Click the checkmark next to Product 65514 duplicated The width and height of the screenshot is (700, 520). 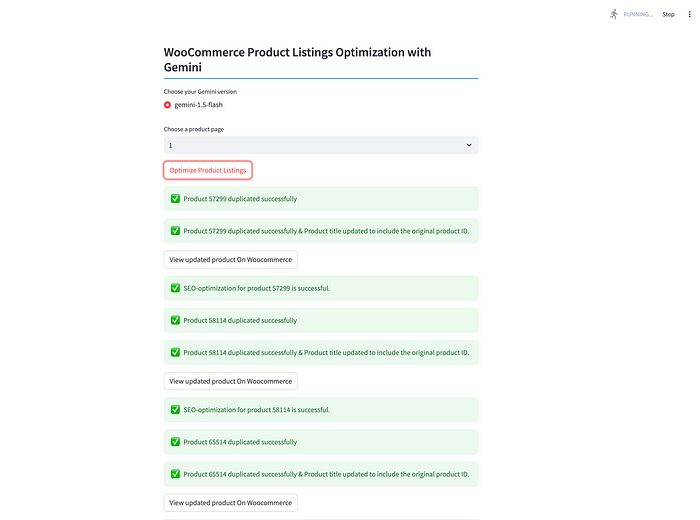175,442
